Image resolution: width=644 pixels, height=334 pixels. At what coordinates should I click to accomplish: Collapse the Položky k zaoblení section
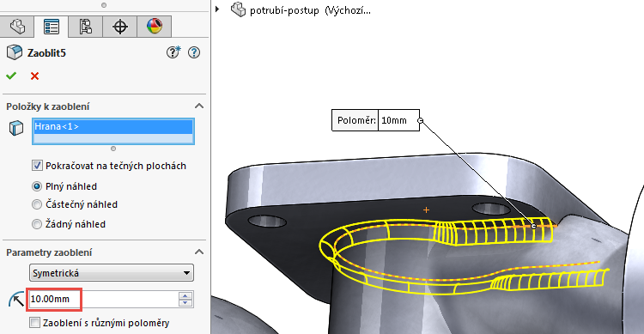coord(199,106)
